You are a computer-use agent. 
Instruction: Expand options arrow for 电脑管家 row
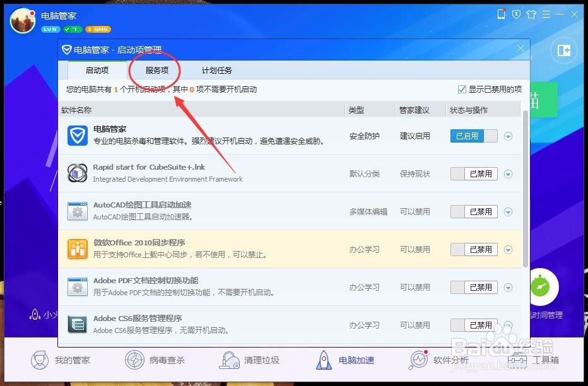pyautogui.click(x=508, y=136)
